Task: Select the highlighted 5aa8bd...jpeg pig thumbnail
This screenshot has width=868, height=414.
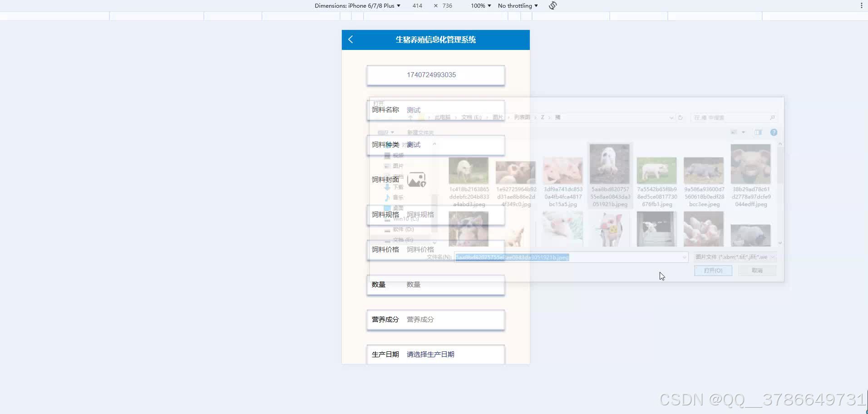Action: point(609,163)
